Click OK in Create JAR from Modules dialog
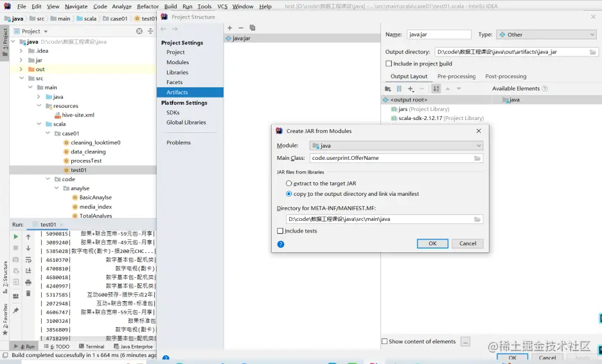This screenshot has width=602, height=364. 432,243
